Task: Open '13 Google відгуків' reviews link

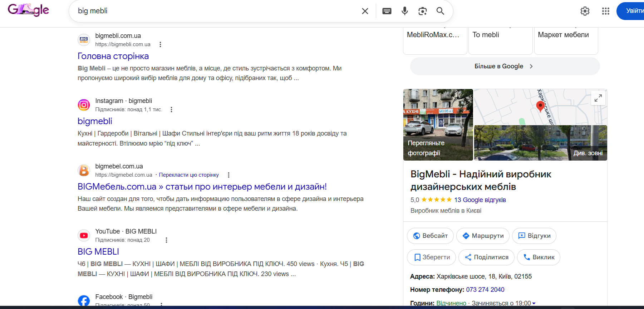Action: [480, 200]
